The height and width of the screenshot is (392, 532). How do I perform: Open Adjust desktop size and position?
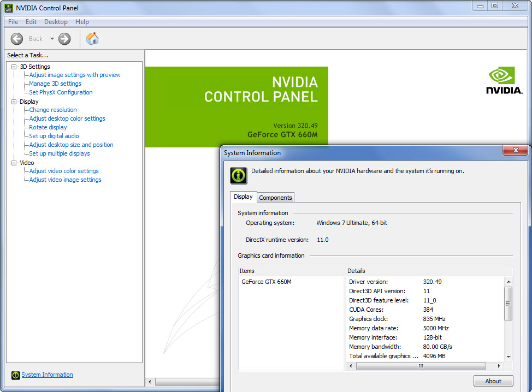click(71, 145)
